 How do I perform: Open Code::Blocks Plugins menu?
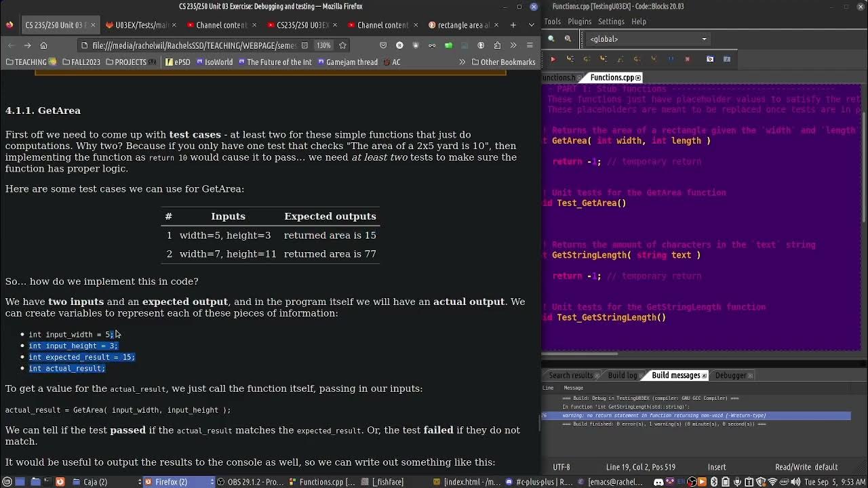(579, 22)
